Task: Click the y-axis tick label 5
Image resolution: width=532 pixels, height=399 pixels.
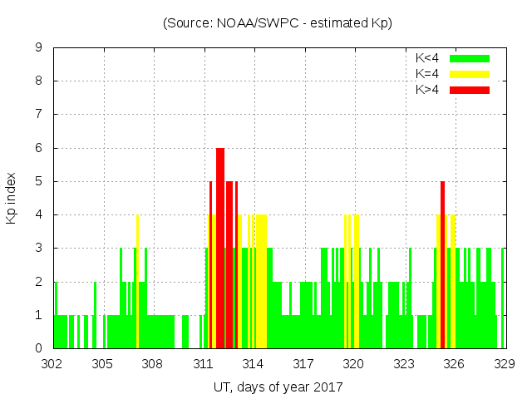Action: (39, 181)
